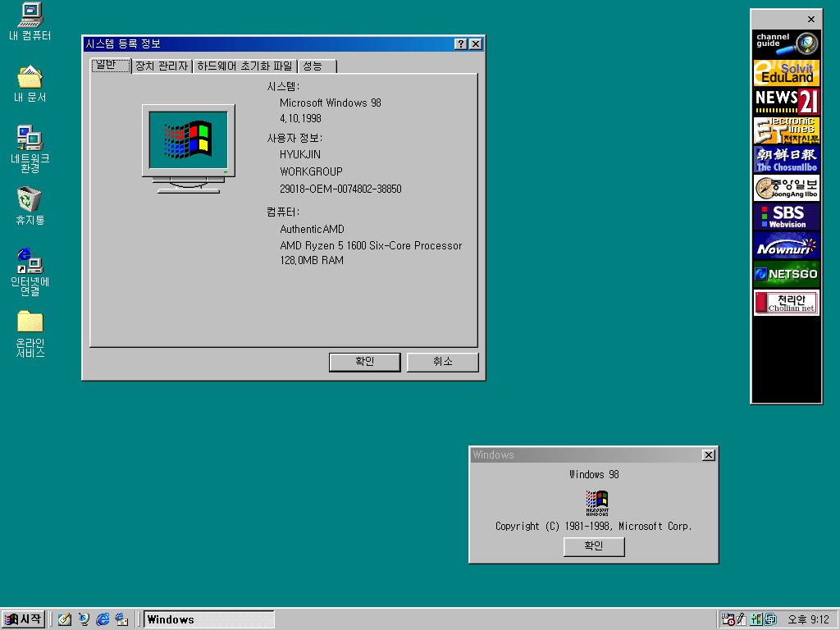Select the 휴지통 recycle bin icon
The width and height of the screenshot is (840, 630).
(x=30, y=206)
